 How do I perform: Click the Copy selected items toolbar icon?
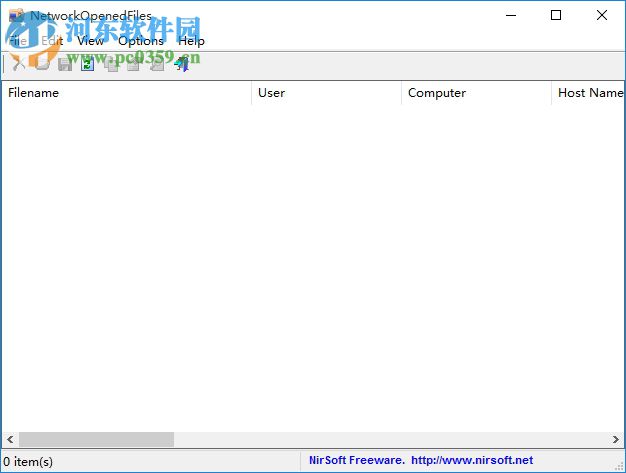pos(111,64)
